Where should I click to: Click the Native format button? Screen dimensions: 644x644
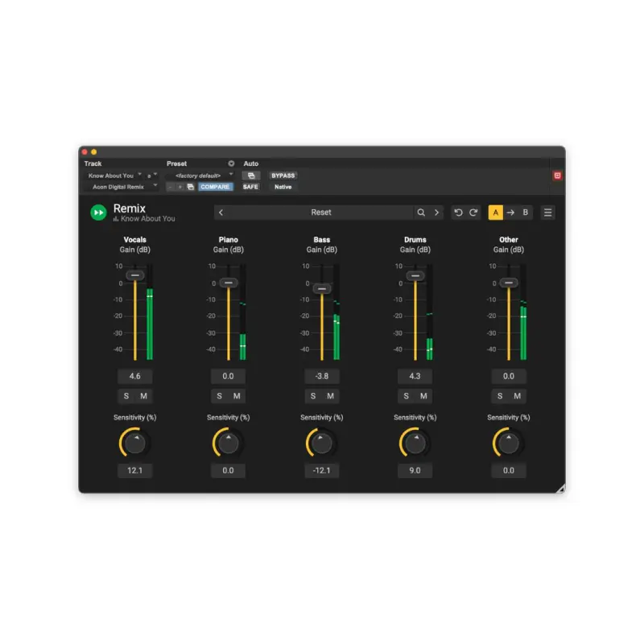pyautogui.click(x=283, y=187)
